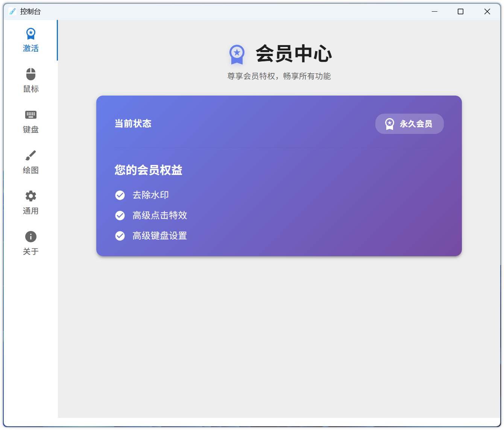The width and height of the screenshot is (504, 430).
Task: Click the badge icon beside 会员中心 title
Action: (237, 55)
